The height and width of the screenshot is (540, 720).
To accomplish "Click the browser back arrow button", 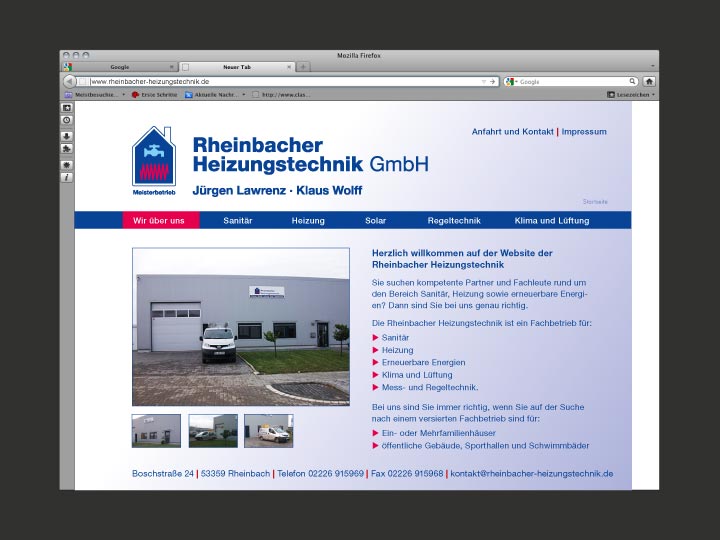I will (69, 82).
